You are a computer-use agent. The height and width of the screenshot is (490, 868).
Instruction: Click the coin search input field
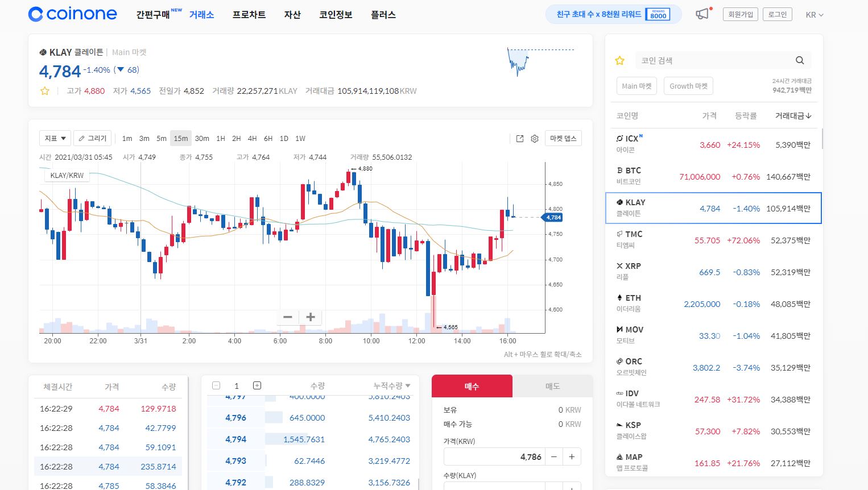point(714,60)
